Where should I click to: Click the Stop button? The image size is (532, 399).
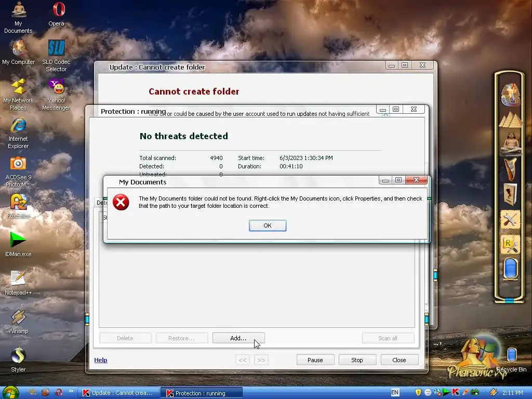coord(357,360)
